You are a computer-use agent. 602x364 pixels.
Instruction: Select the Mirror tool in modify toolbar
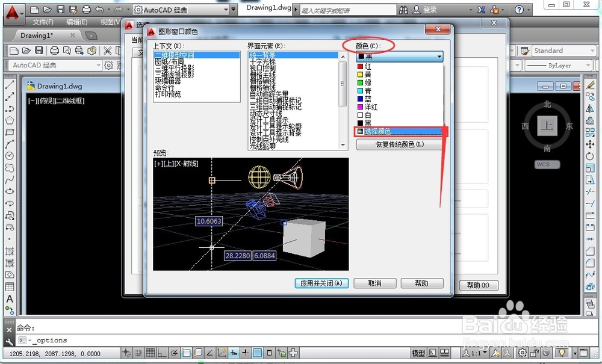[590, 108]
